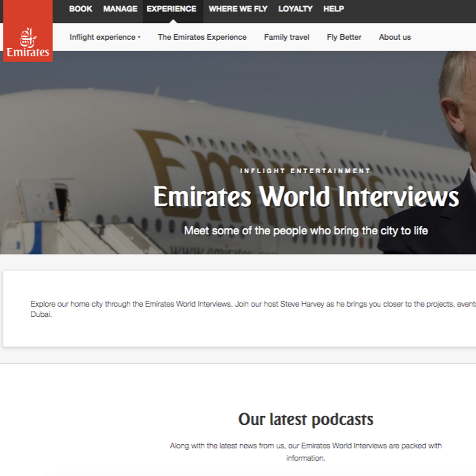Click the INFLIGHT ENTERTAINMENT label
476x476 pixels.
pyautogui.click(x=305, y=171)
